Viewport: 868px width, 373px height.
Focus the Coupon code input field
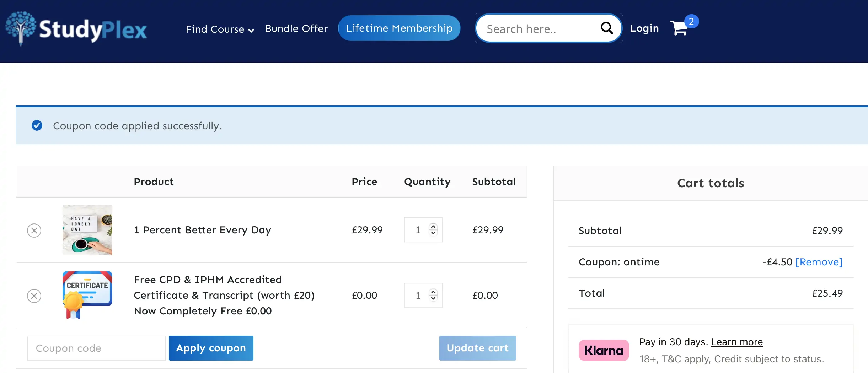(96, 348)
